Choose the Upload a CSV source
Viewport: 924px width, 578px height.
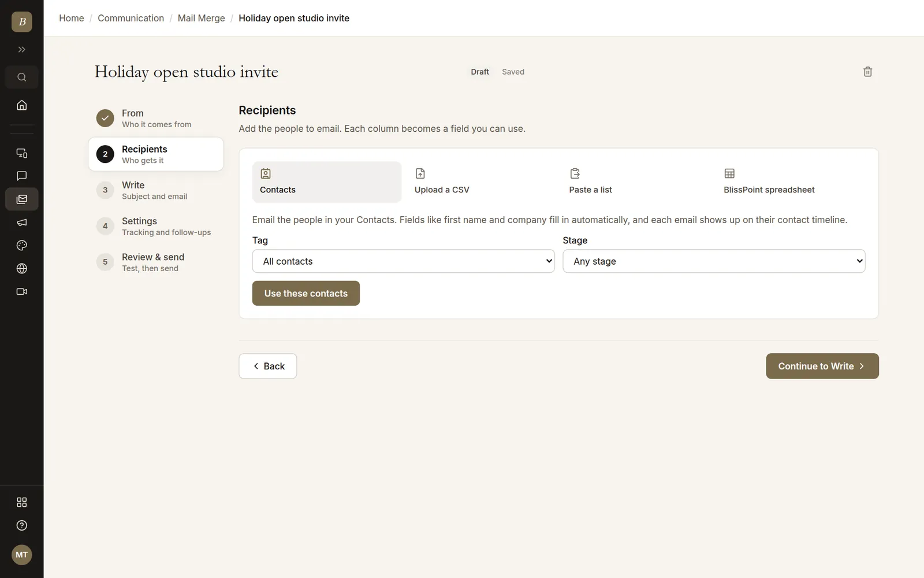coord(481,181)
